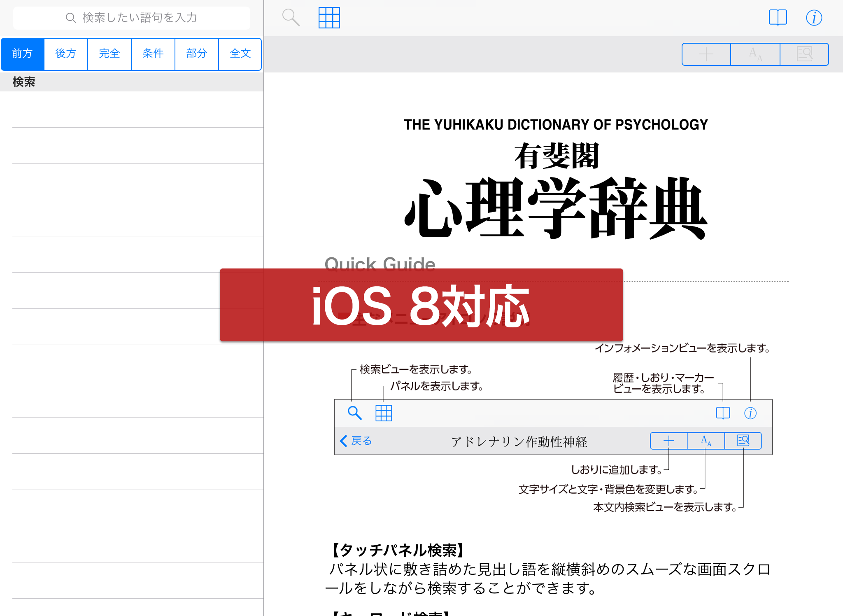Select the 条件 search tab
843x616 pixels.
153,54
